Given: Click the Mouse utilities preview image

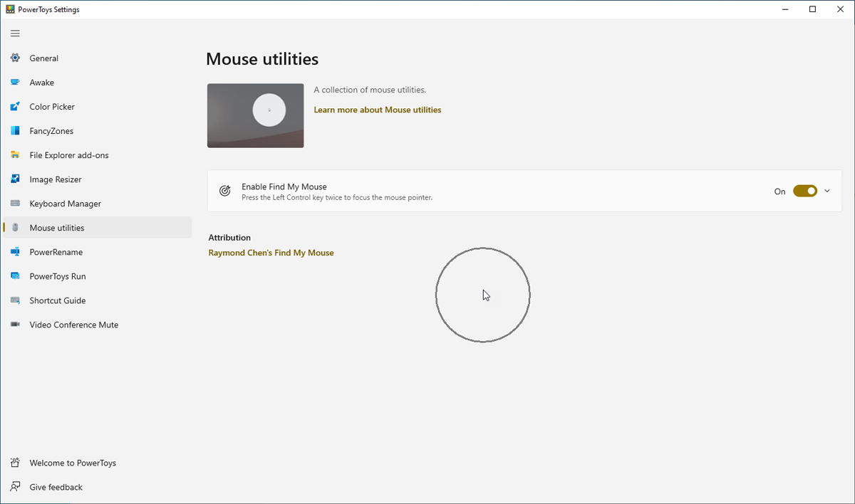Looking at the screenshot, I should [x=256, y=116].
